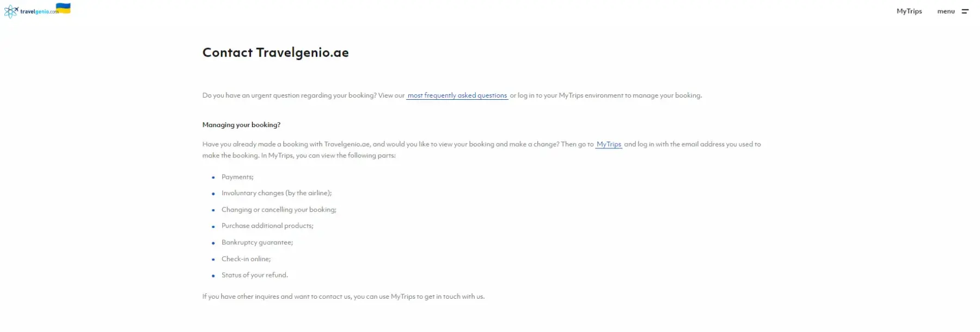980x332 pixels.
Task: Open the most frequently asked questions link
Action: (x=457, y=95)
